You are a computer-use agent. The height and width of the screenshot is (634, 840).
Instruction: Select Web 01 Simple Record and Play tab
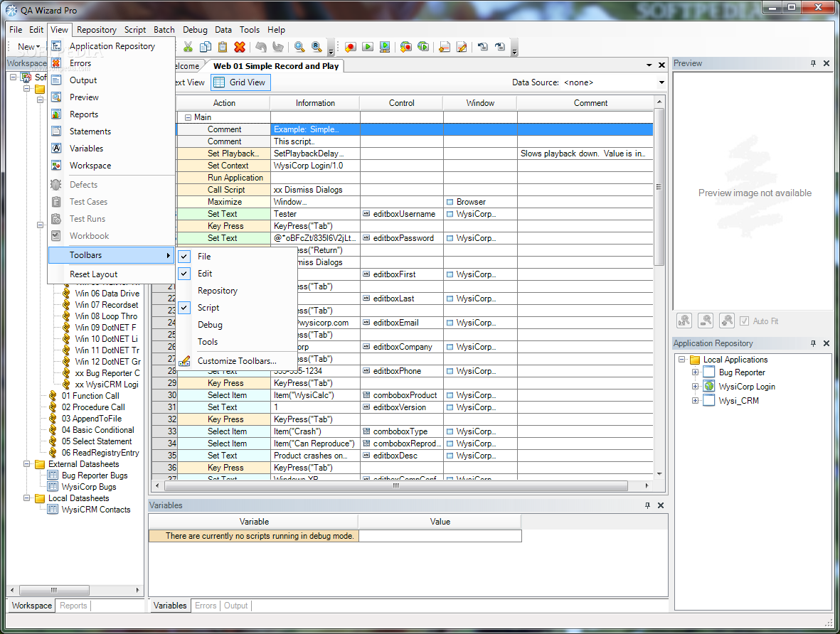[276, 66]
